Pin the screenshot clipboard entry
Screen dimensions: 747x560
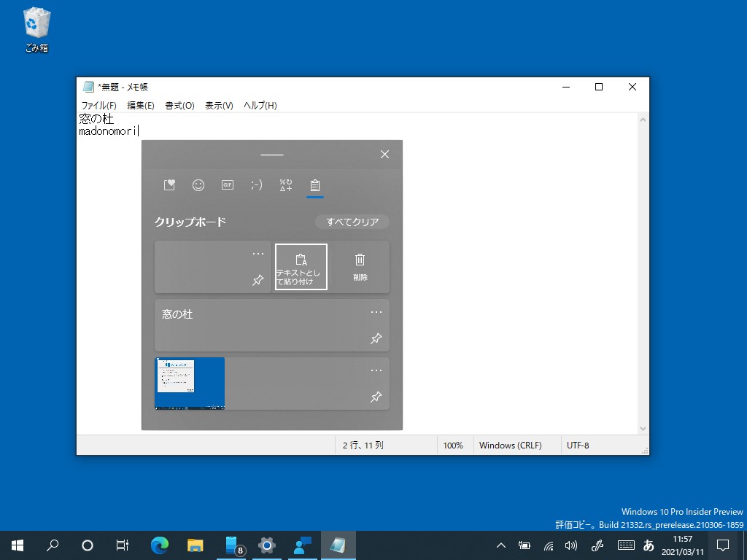click(x=376, y=397)
